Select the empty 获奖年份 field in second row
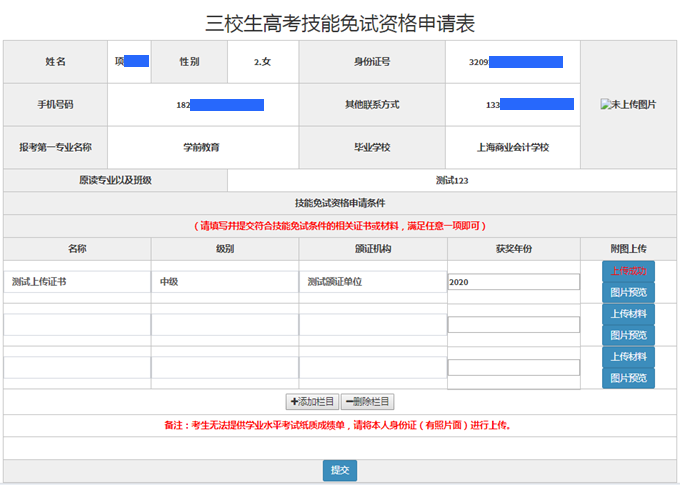The height and width of the screenshot is (485, 680). (513, 325)
